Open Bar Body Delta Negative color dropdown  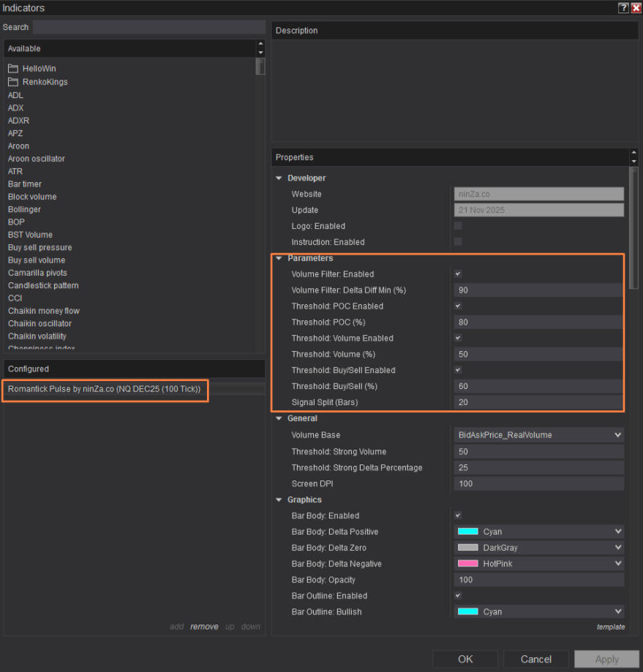(x=538, y=564)
